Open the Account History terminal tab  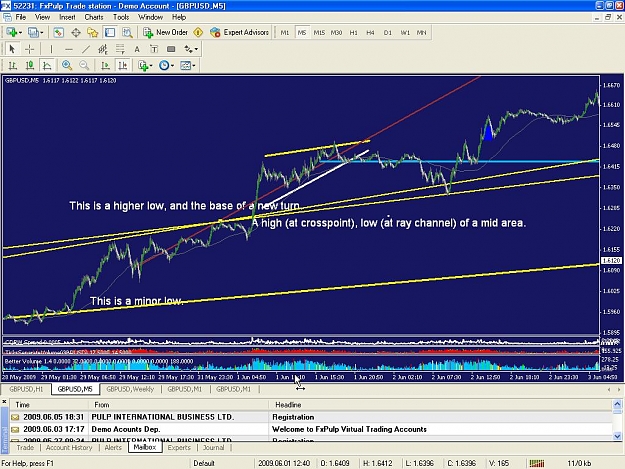coord(69,447)
